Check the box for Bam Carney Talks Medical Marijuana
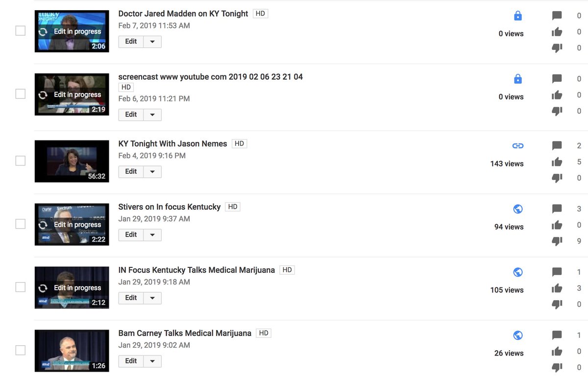This screenshot has height=379, width=588. tap(21, 350)
